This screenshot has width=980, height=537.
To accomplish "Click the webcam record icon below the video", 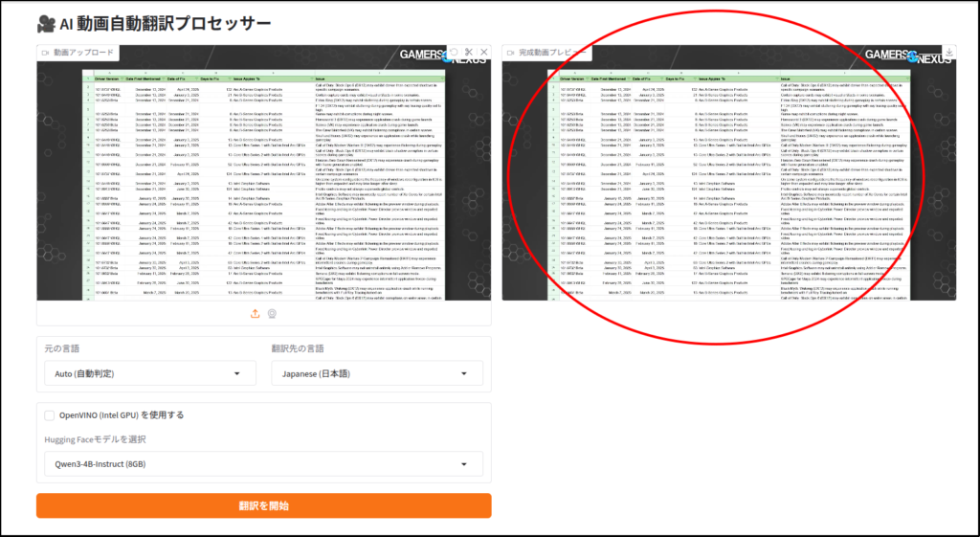I will tap(273, 313).
